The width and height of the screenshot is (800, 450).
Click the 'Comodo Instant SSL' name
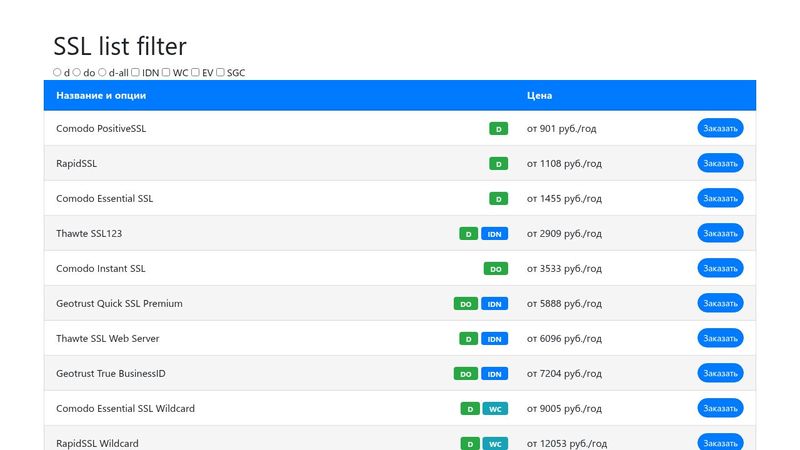pos(101,268)
